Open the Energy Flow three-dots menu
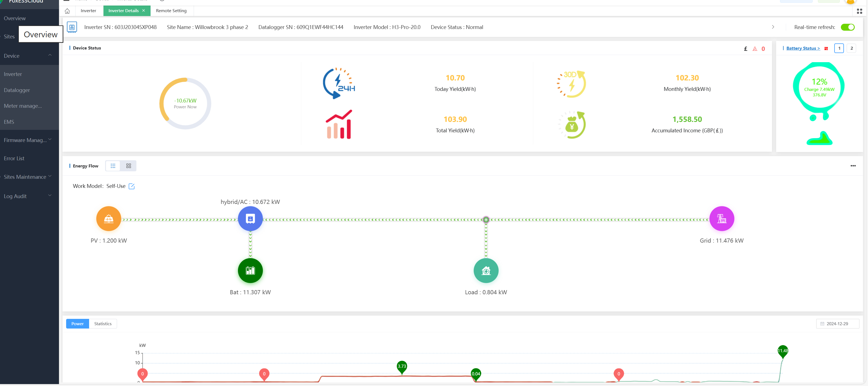The image size is (868, 386). pyautogui.click(x=853, y=166)
